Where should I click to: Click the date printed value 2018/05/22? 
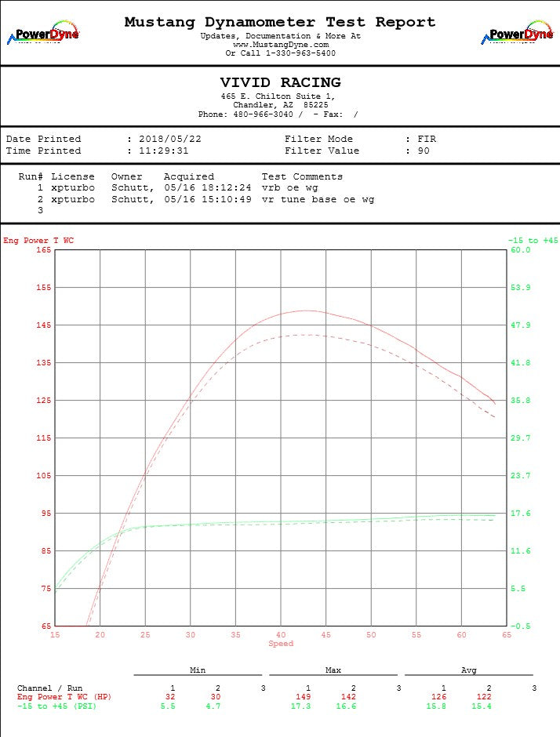[169, 139]
